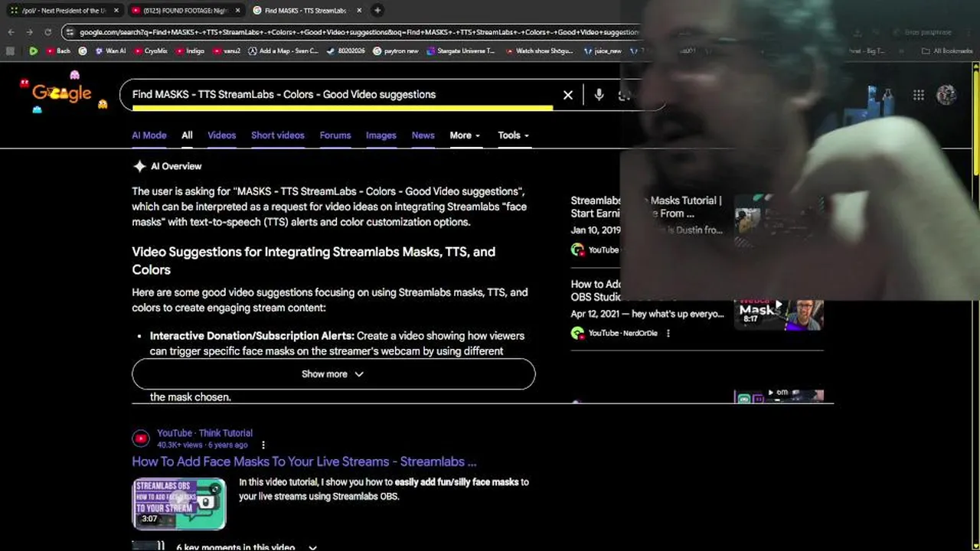This screenshot has height=551, width=980.
Task: Open the 3:07 Streamlabs OBS video thumbnail
Action: tap(179, 504)
